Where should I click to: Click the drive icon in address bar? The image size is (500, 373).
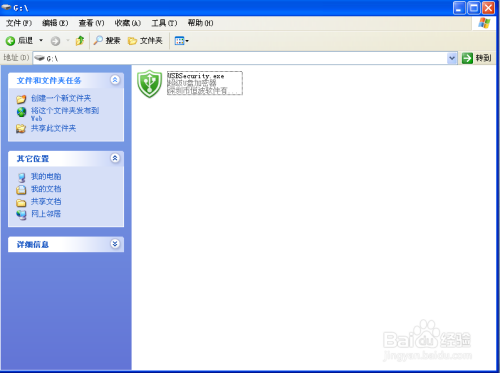click(x=40, y=58)
